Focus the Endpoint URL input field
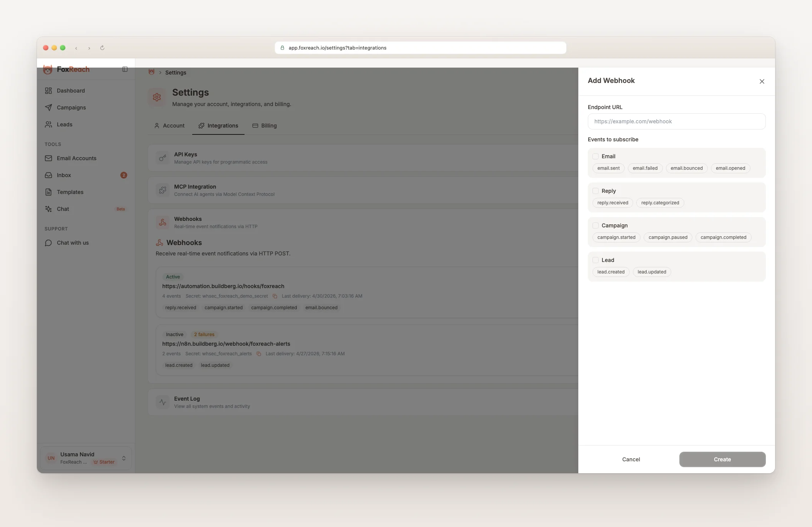The image size is (812, 527). click(676, 121)
